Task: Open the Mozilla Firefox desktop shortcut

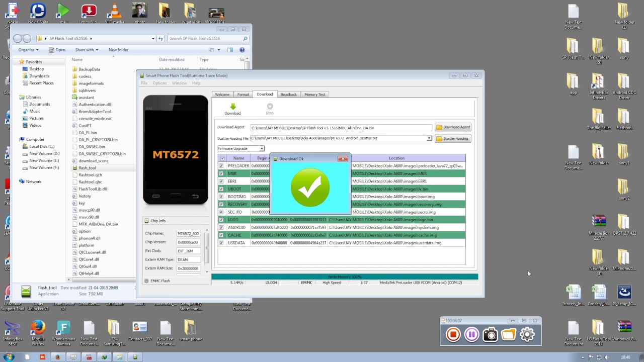Action: coord(38,332)
